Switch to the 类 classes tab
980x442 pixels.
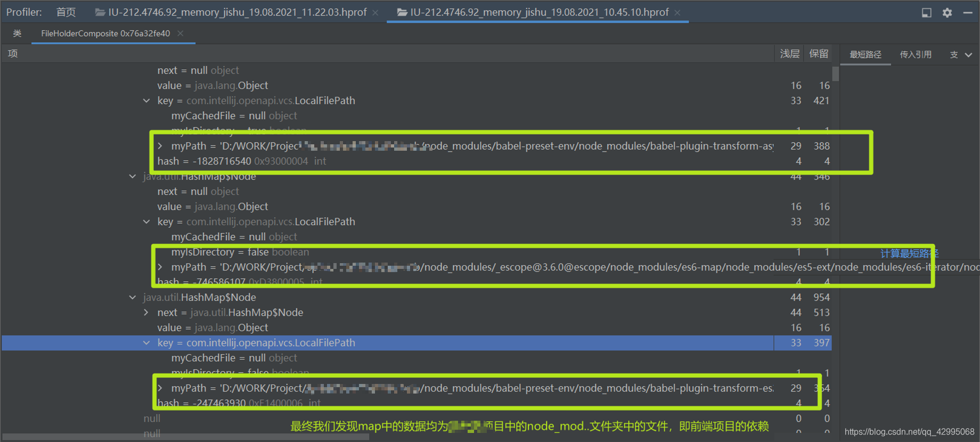click(17, 33)
